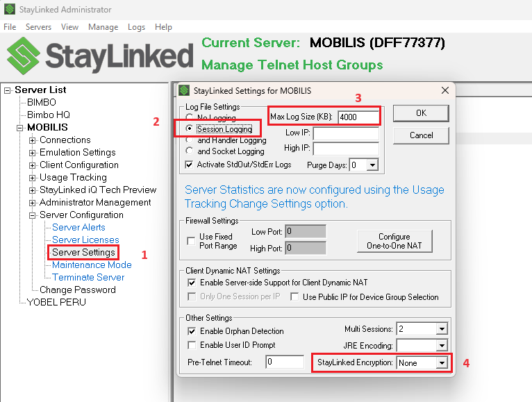Image resolution: width=532 pixels, height=402 pixels.
Task: Click the StayLinked Administrator title bar icon
Action: pos(9,10)
